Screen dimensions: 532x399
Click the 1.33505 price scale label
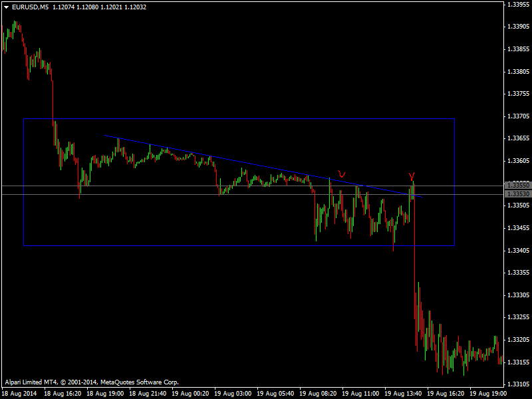point(519,205)
